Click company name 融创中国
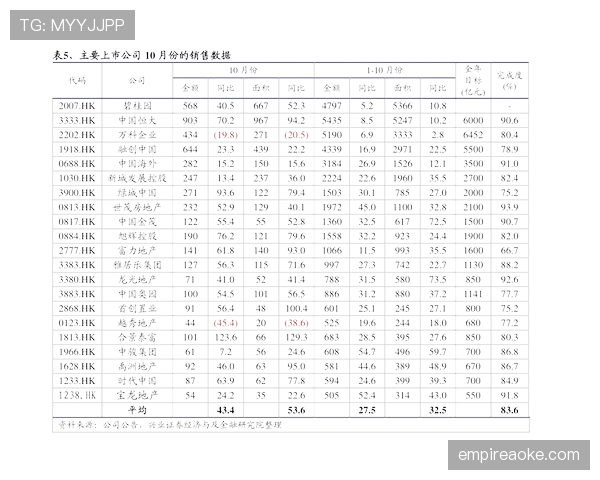The height and width of the screenshot is (480, 600). click(137, 149)
